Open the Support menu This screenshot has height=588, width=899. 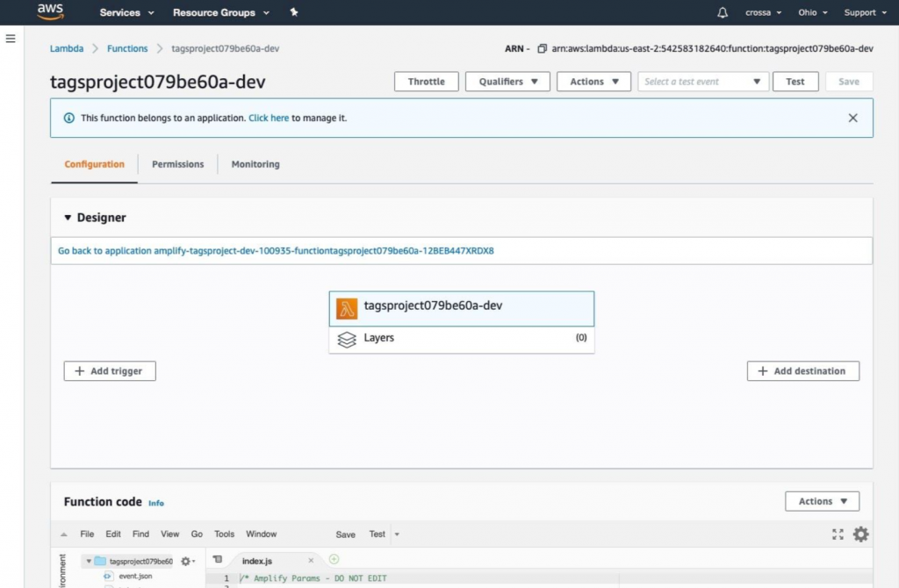865,12
